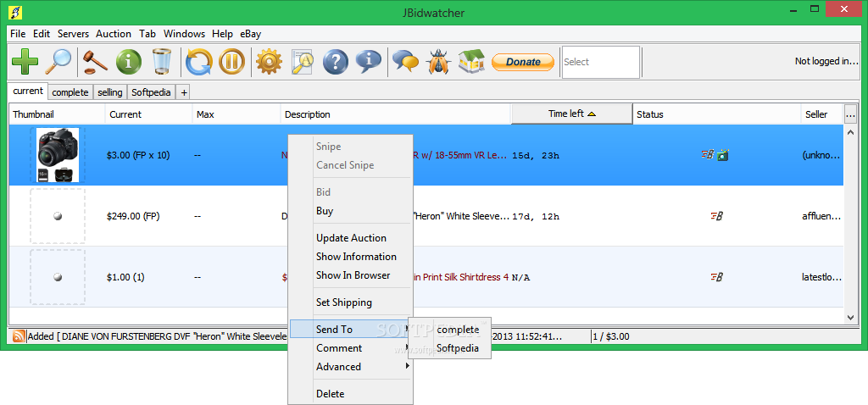Open the Auction menu
Screen dimensions: 868x405
click(x=114, y=34)
